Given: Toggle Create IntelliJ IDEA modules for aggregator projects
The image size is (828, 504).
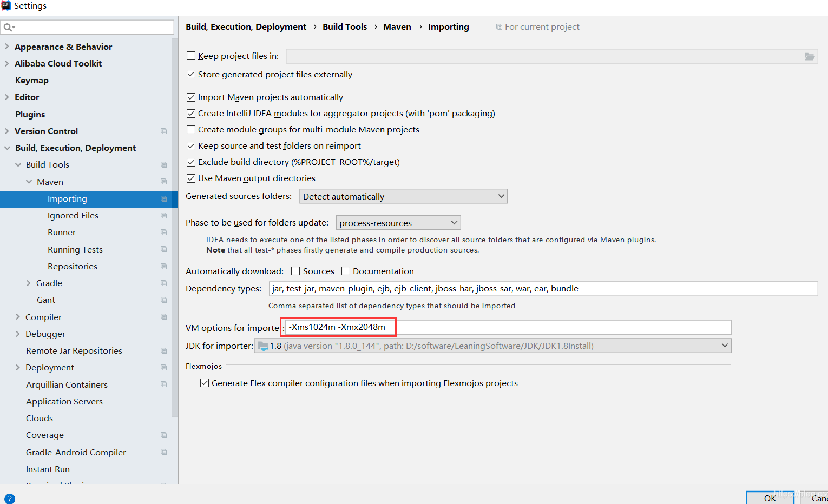Looking at the screenshot, I should tap(191, 114).
